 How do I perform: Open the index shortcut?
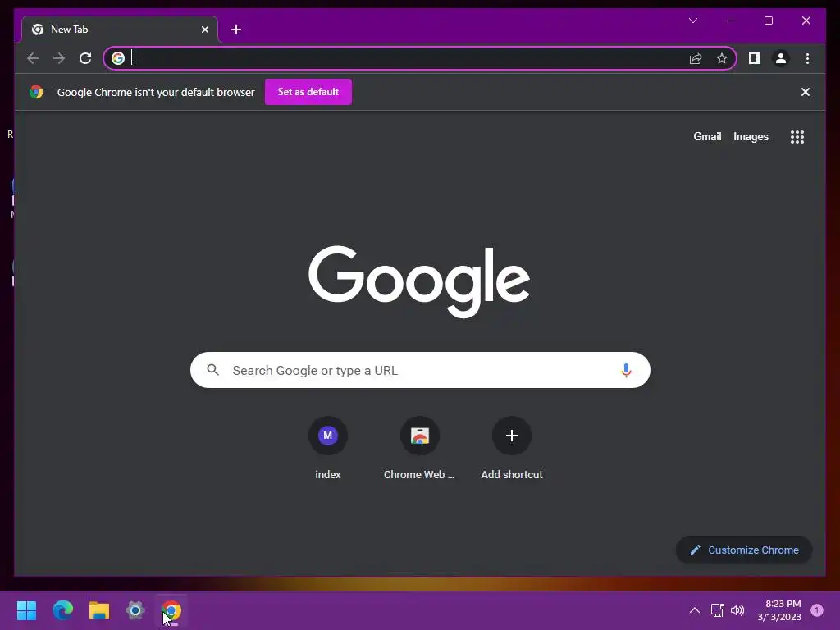point(328,449)
